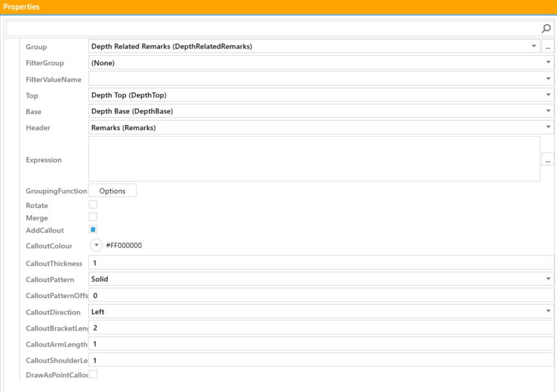Click the CalloutShoulderLength value field

[321, 360]
